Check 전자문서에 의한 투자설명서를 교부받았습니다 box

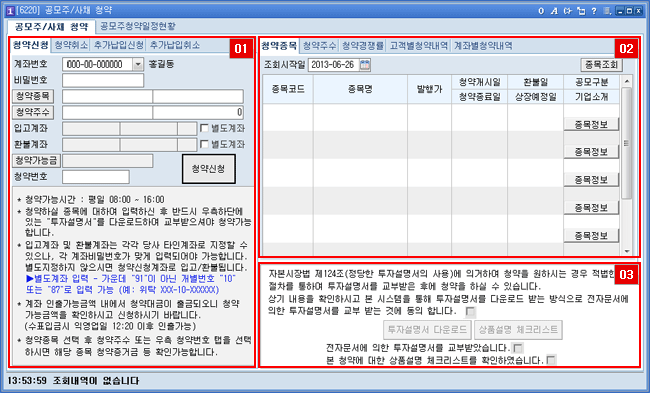(518, 347)
